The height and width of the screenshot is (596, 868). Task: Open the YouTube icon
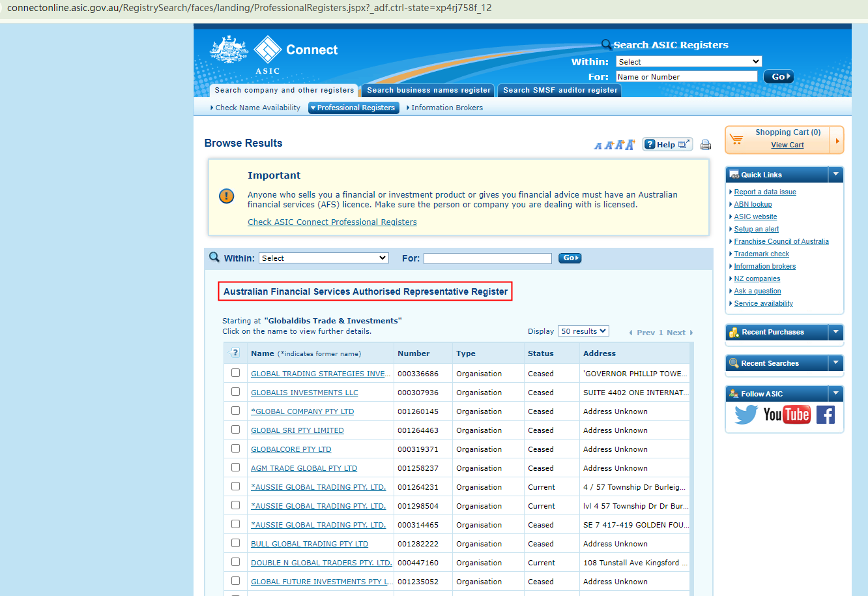click(787, 415)
